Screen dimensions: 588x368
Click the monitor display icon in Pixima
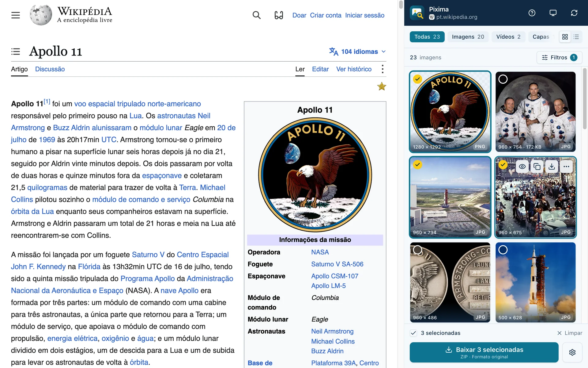pos(553,13)
